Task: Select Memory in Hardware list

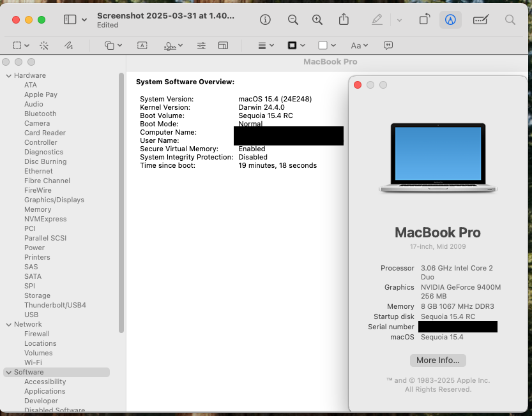Action: [x=38, y=209]
